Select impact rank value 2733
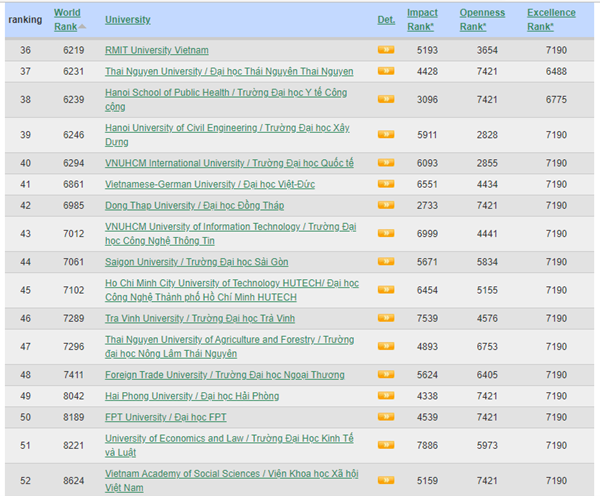The width and height of the screenshot is (600, 496). pyautogui.click(x=427, y=206)
